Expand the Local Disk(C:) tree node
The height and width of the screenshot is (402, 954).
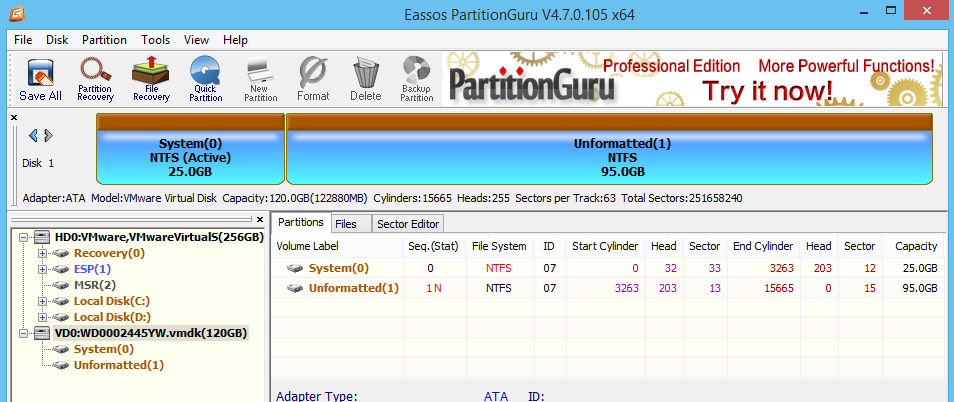(43, 301)
